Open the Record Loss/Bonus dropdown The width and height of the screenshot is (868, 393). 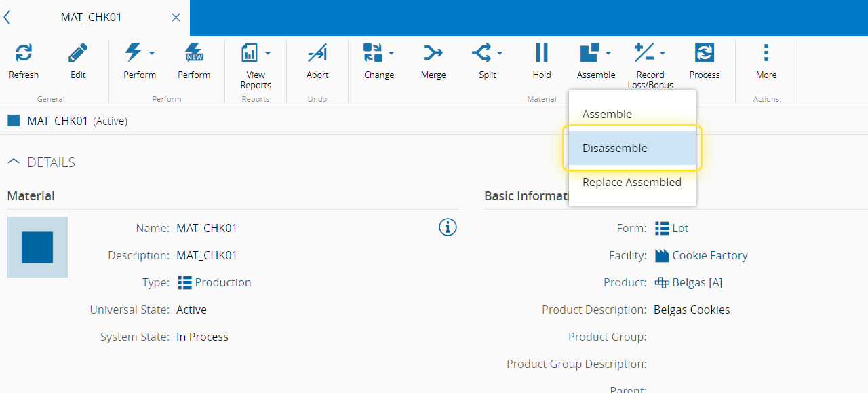(663, 53)
